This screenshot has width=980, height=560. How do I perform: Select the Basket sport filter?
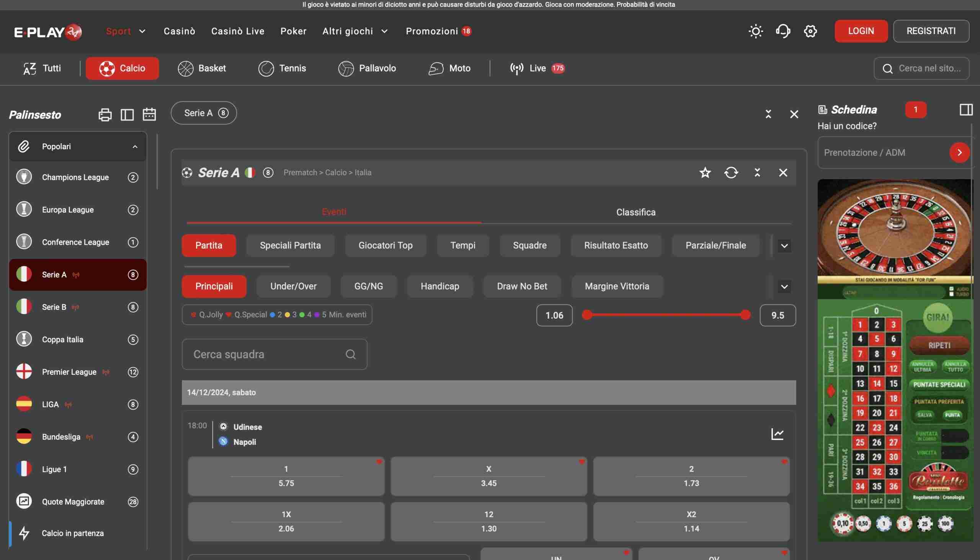[202, 68]
